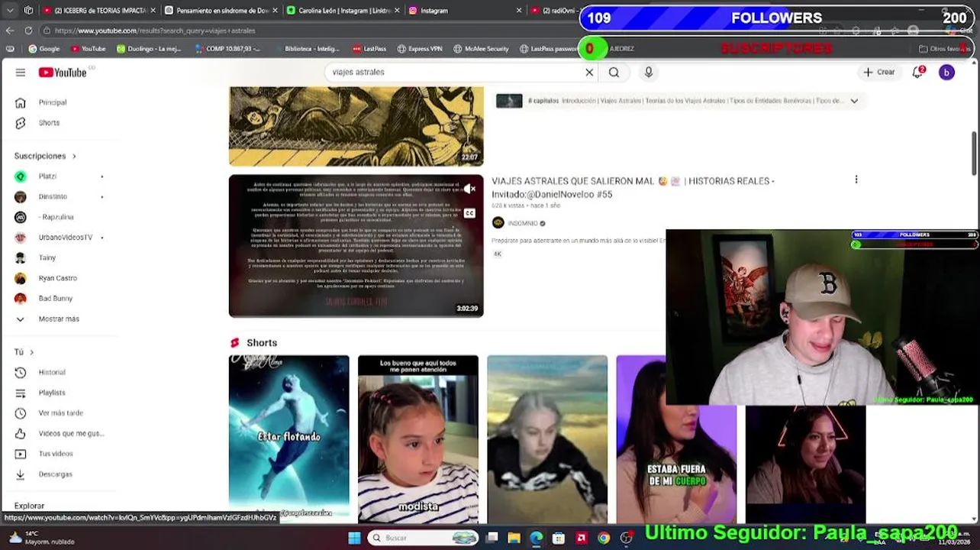This screenshot has height=550, width=980.
Task: Unmute the video preview
Action: [469, 189]
